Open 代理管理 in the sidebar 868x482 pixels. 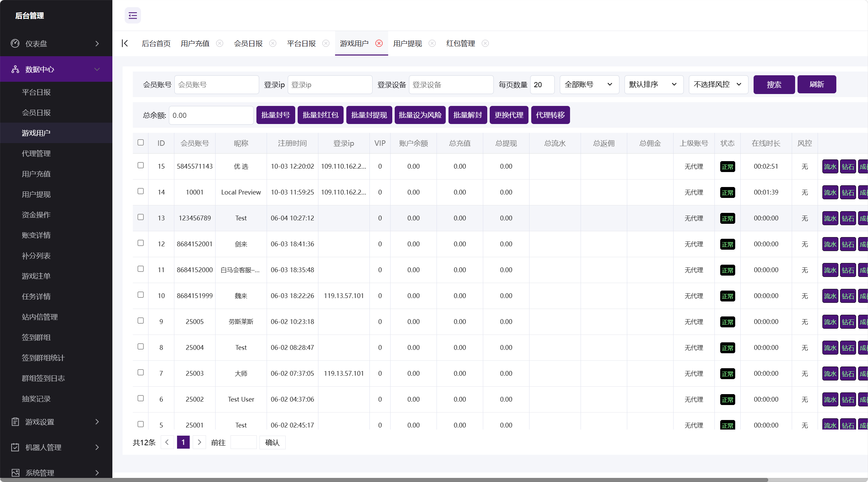(x=36, y=153)
